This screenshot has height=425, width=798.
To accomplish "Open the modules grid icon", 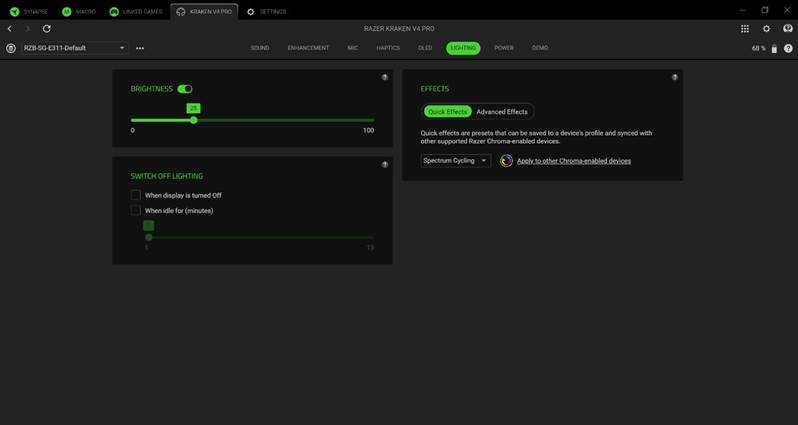I will coord(745,29).
